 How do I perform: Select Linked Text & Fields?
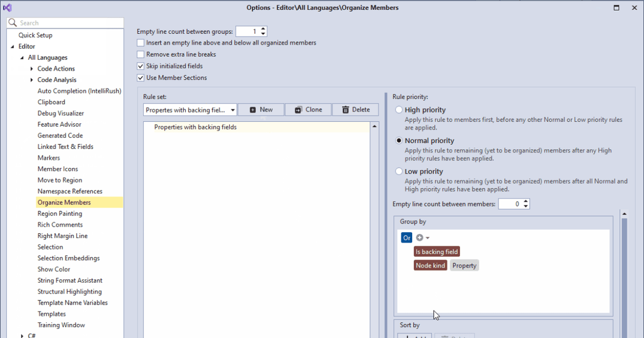[65, 146]
